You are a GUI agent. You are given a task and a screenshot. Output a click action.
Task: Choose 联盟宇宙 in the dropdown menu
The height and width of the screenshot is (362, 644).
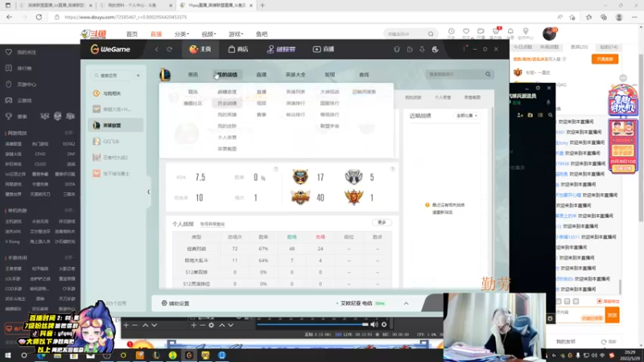tap(329, 126)
